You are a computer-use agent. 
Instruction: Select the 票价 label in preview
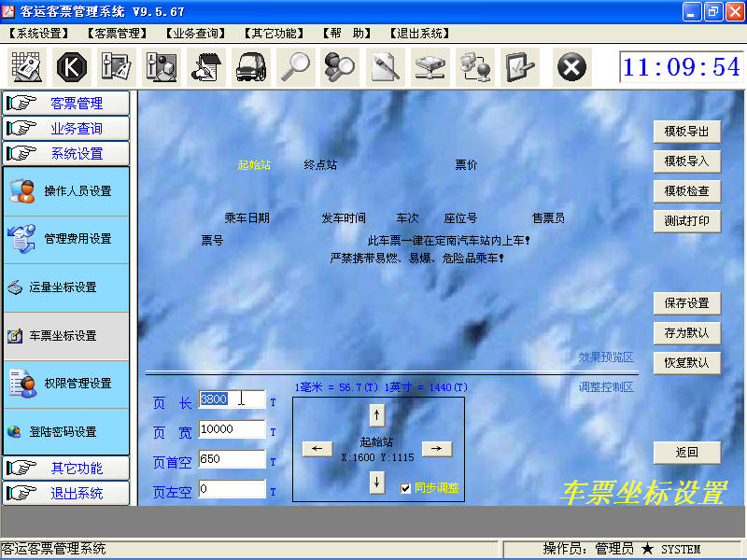pos(466,165)
